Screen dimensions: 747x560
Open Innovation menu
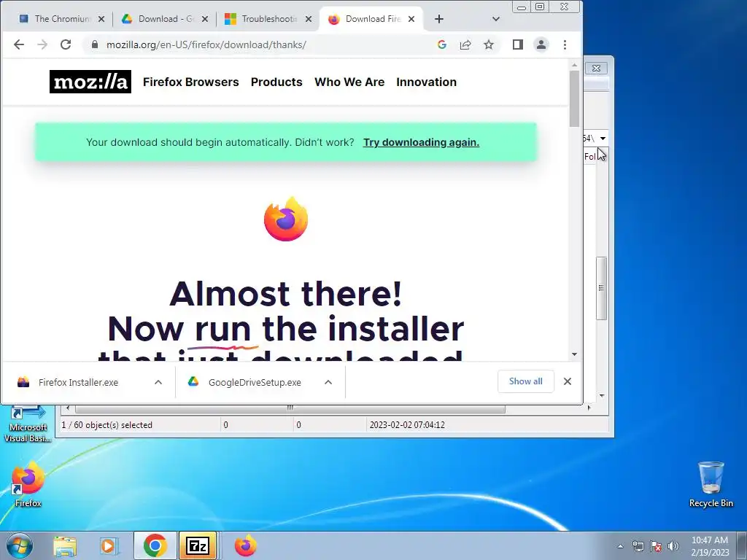[426, 82]
